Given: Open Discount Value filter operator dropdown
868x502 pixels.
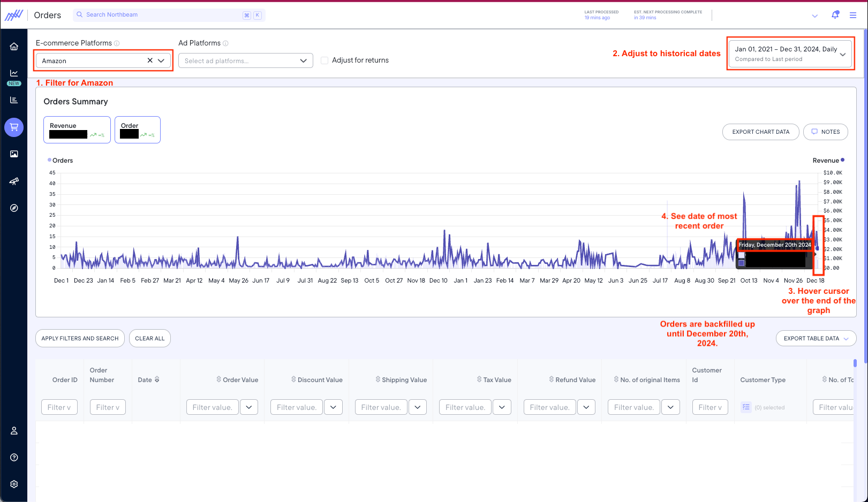Looking at the screenshot, I should pyautogui.click(x=333, y=407).
